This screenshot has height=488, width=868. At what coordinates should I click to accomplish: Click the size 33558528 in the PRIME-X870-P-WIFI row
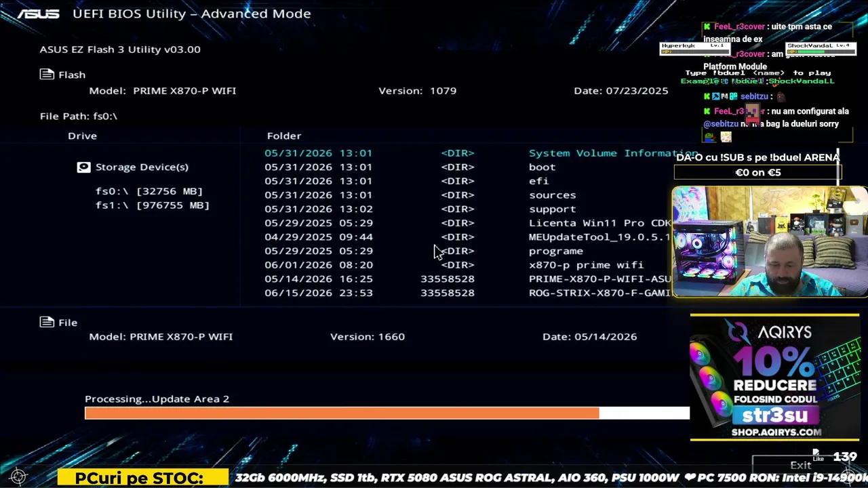[448, 279]
